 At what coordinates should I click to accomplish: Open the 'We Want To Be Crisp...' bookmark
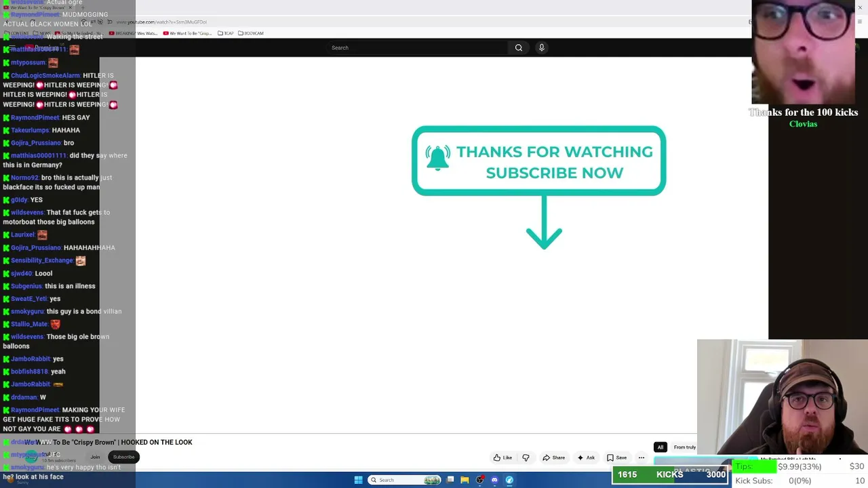pyautogui.click(x=186, y=33)
